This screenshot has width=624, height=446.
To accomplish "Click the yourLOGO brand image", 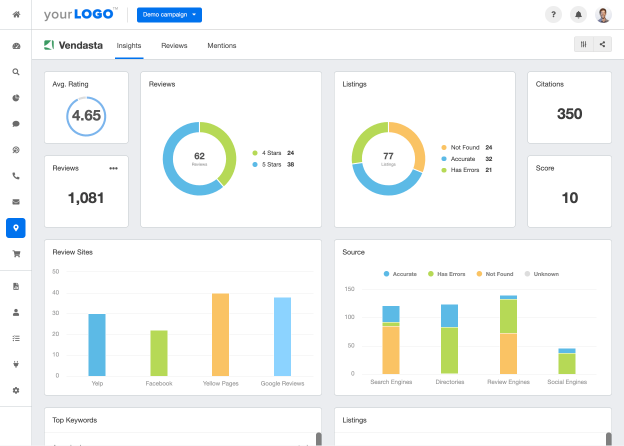I will point(81,14).
